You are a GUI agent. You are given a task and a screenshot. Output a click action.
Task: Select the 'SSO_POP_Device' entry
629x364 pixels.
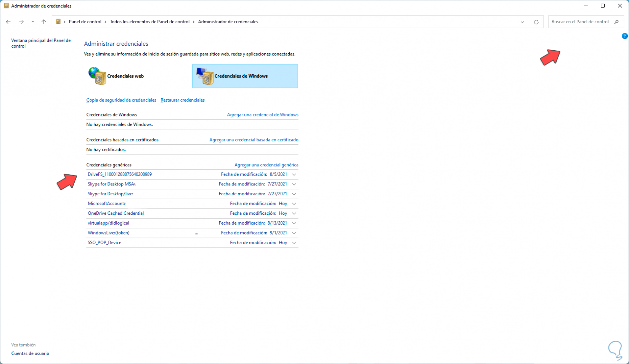tap(104, 243)
